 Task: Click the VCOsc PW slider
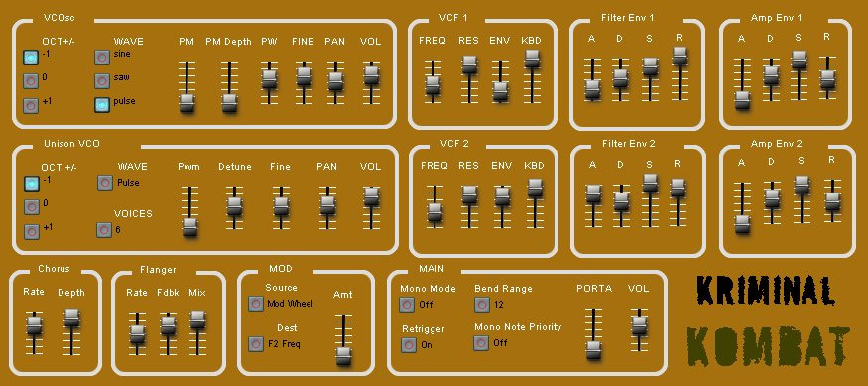[269, 78]
